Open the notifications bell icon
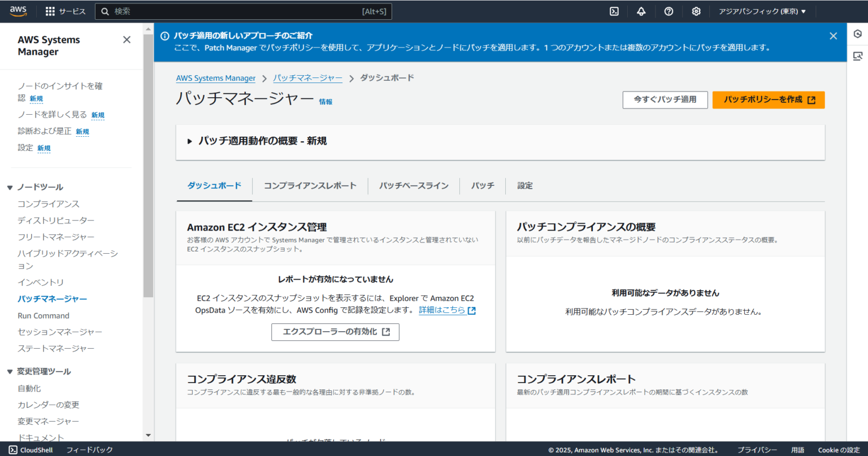This screenshot has height=456, width=868. click(x=641, y=11)
